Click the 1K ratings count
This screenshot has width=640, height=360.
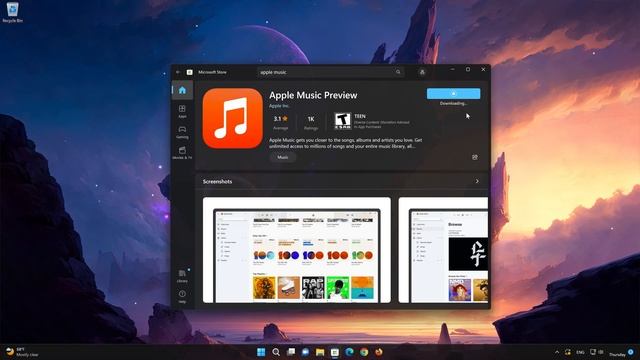point(311,122)
